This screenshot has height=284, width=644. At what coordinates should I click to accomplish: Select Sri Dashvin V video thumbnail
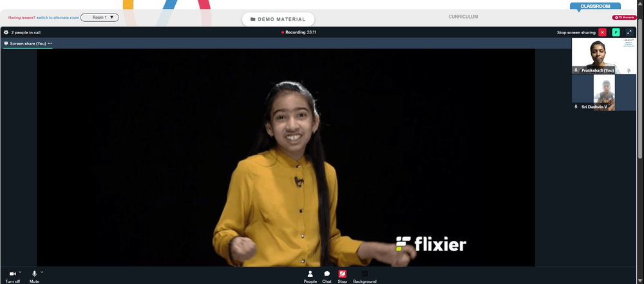point(604,93)
